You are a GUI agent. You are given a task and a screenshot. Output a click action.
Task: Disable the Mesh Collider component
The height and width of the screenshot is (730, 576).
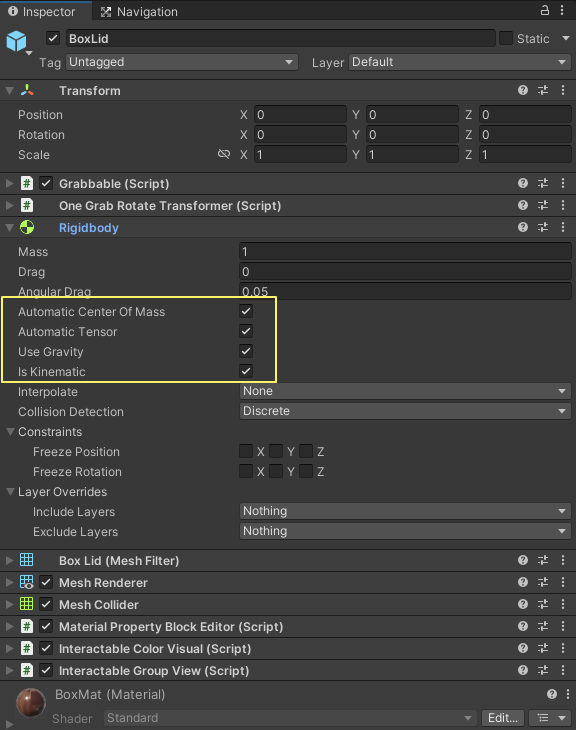46,604
